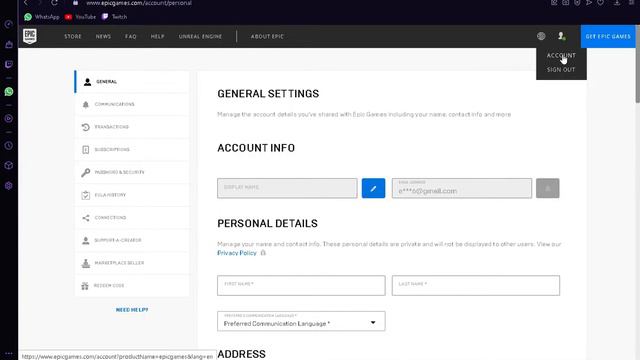Click the browser address bar URL

click(139, 3)
